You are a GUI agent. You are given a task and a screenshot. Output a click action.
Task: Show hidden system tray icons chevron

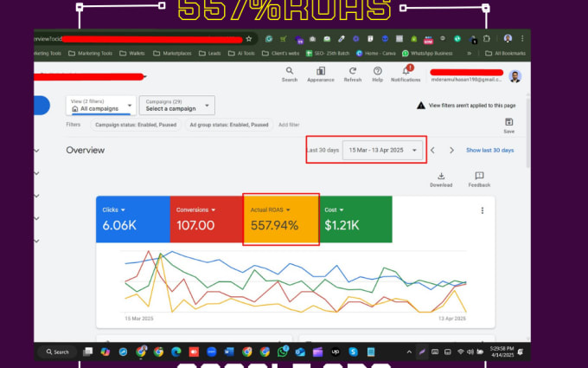click(409, 352)
